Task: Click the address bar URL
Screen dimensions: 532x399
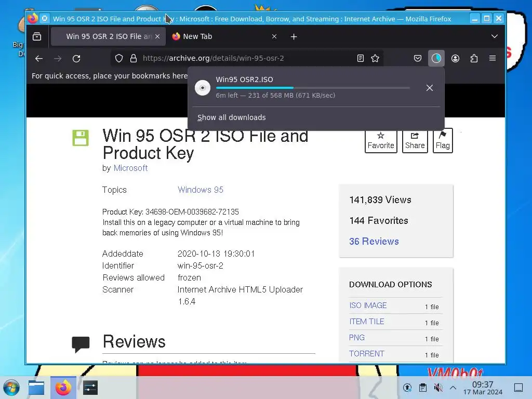Action: coord(213,58)
